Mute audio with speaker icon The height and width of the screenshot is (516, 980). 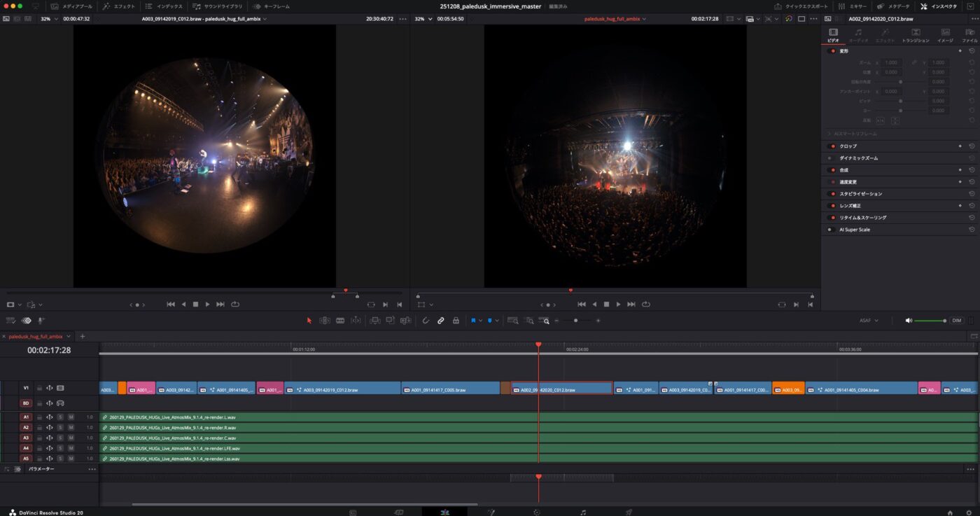pyautogui.click(x=909, y=321)
